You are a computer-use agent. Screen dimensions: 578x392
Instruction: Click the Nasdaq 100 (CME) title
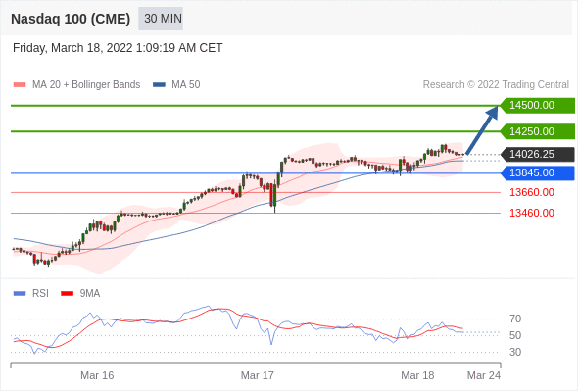(71, 19)
